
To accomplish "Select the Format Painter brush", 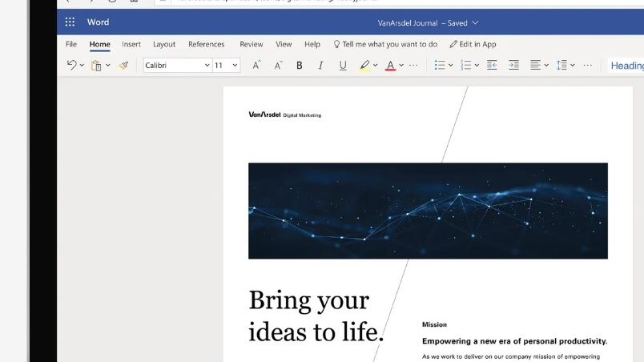I will coord(123,66).
